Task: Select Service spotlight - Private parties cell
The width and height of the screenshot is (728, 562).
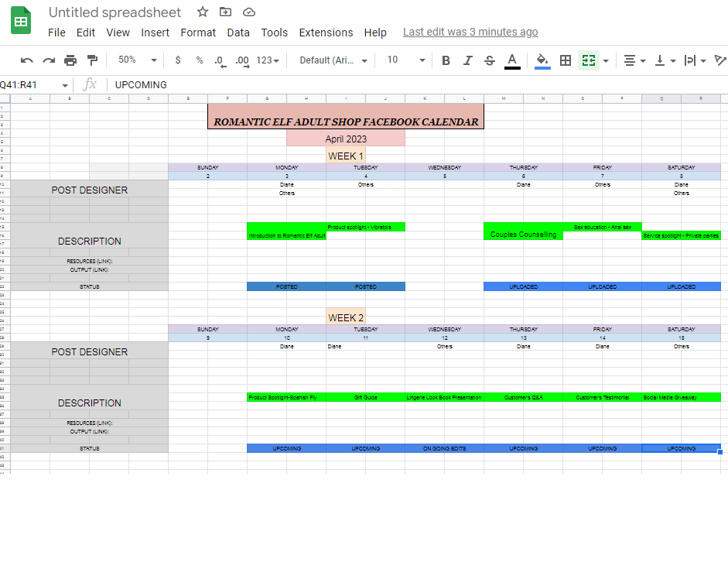Action: [681, 236]
